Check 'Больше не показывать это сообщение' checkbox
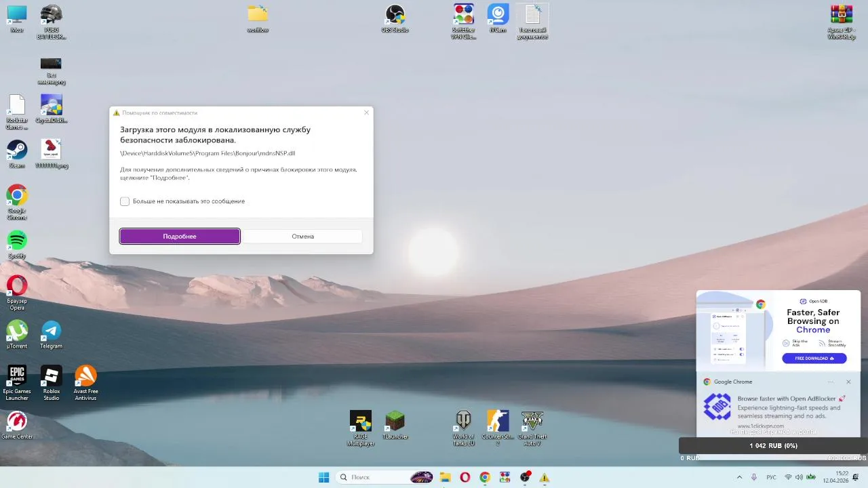The width and height of the screenshot is (868, 488). 125,201
